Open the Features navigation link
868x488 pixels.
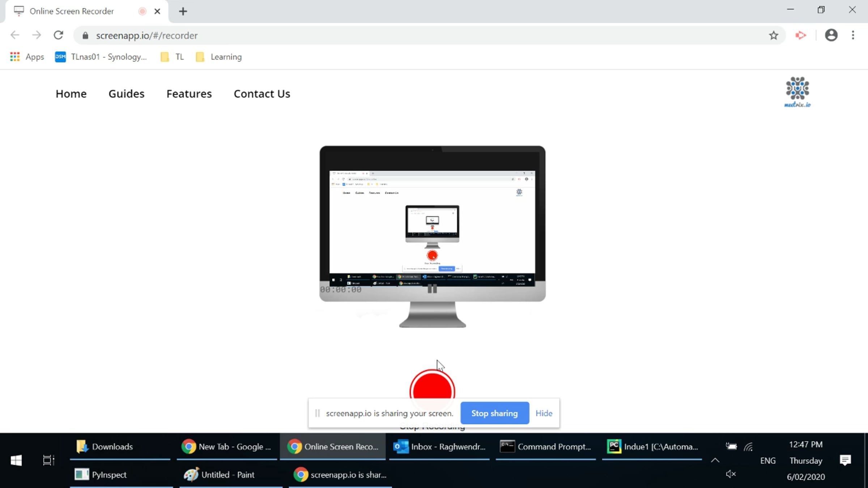click(189, 94)
